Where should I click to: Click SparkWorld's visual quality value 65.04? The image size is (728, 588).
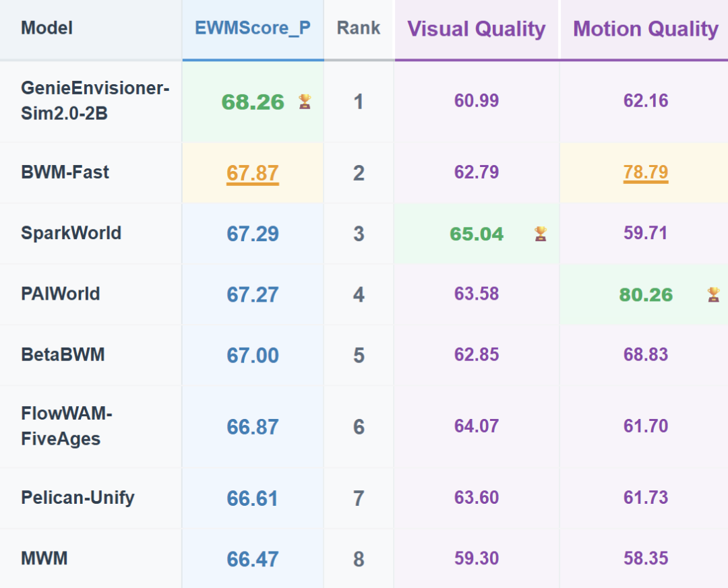point(477,234)
